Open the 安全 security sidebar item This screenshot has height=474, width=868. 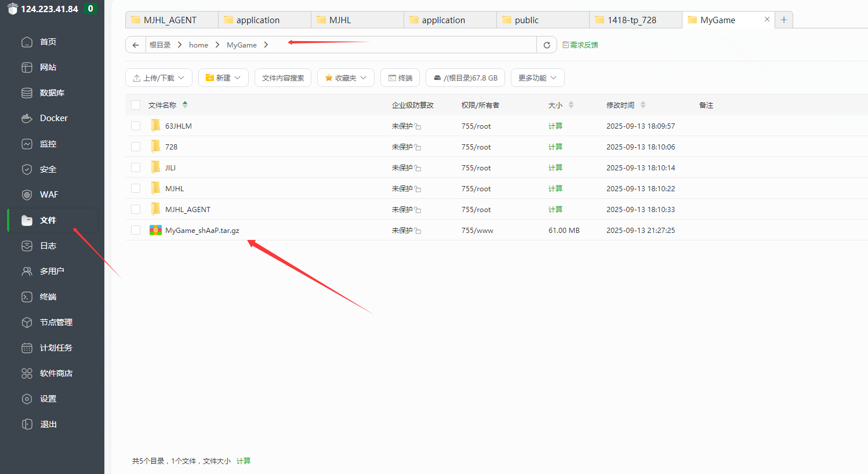[x=52, y=169]
